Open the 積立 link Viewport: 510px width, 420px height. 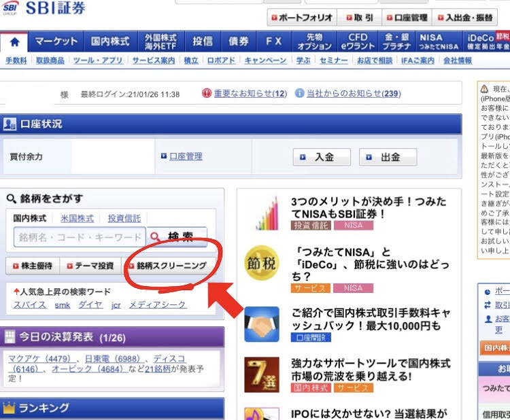(191, 60)
